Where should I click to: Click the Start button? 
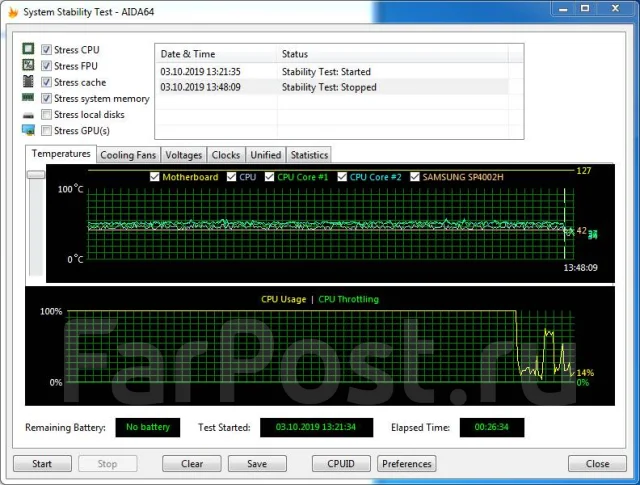pos(42,464)
